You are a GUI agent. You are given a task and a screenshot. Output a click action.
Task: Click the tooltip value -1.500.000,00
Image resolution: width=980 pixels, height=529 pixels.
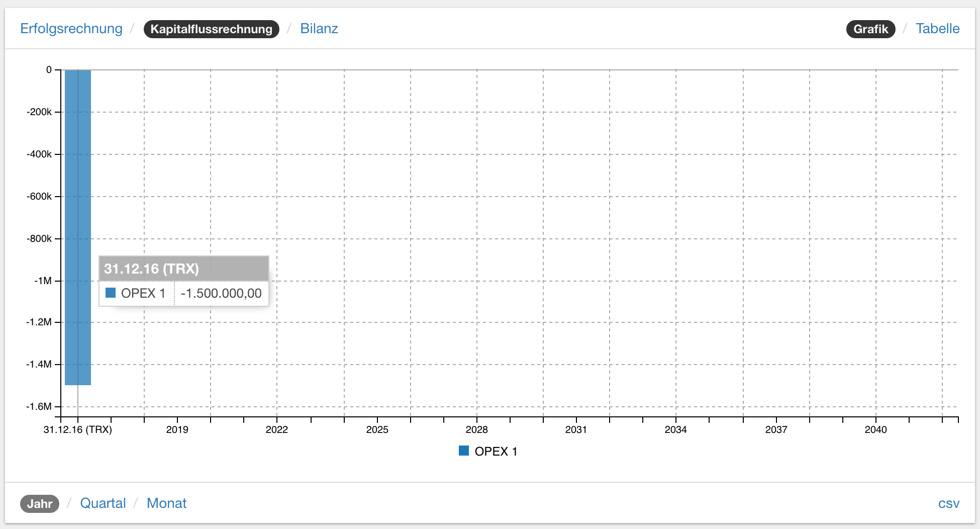221,293
